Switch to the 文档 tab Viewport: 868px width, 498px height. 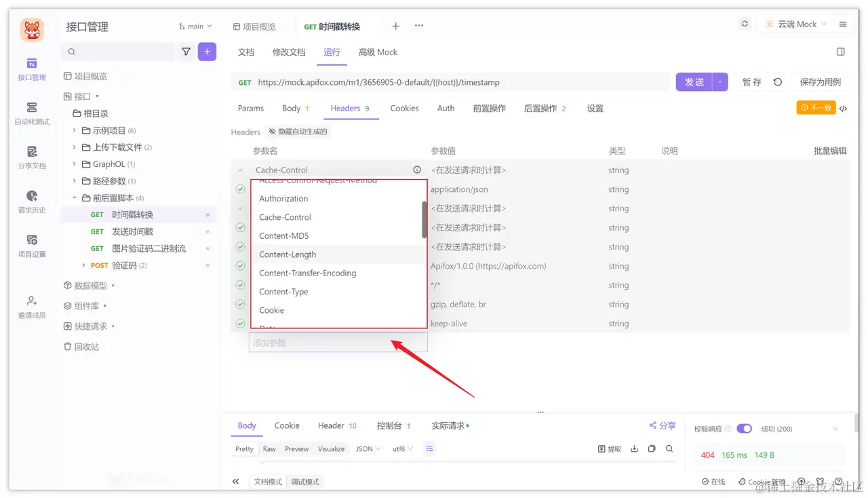pos(246,52)
